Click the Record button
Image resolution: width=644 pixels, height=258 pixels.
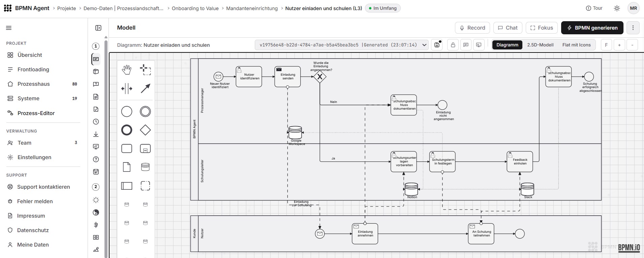click(x=472, y=28)
